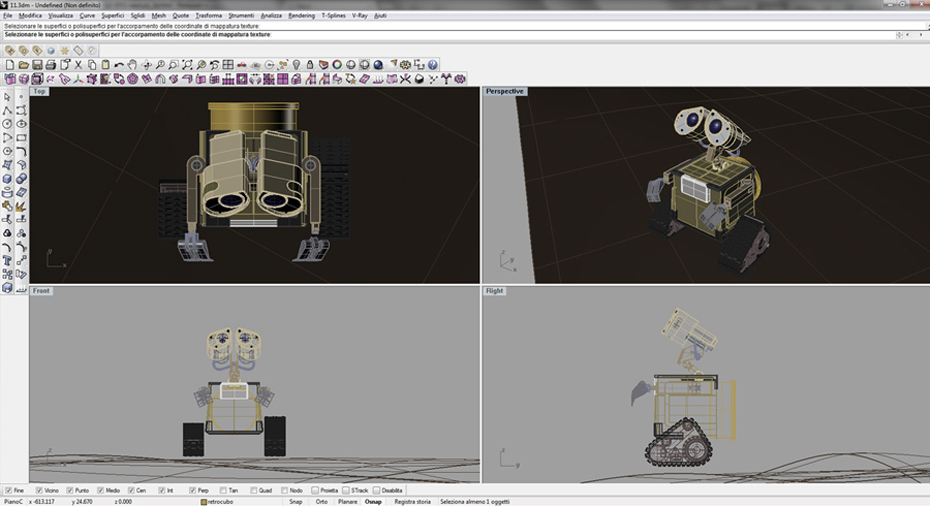This screenshot has height=506, width=930.
Task: Click the Top viewport title label
Action: point(39,91)
